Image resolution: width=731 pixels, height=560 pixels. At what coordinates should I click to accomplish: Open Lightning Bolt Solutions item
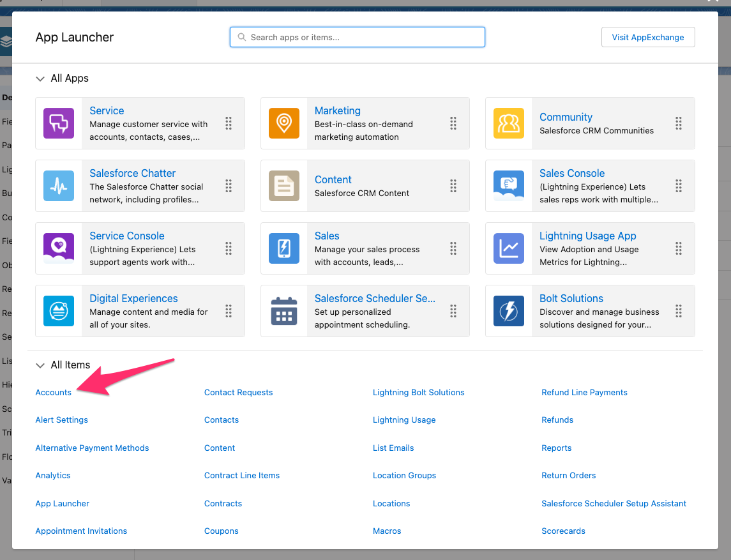[x=419, y=392]
